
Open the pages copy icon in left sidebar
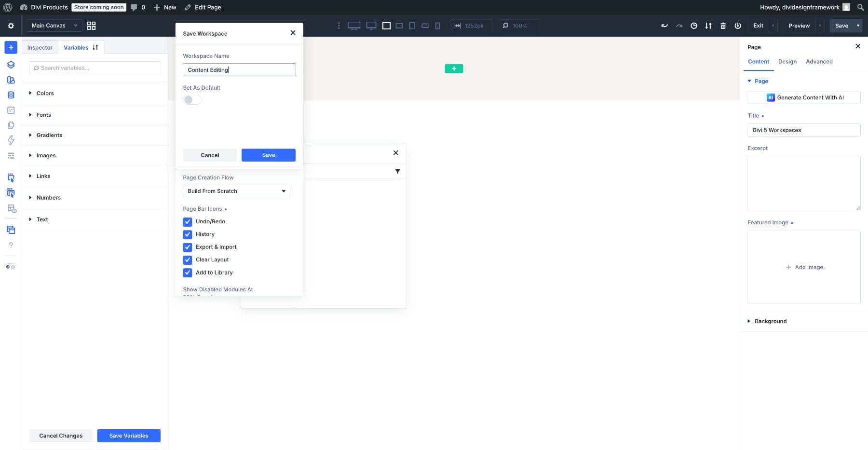(11, 125)
